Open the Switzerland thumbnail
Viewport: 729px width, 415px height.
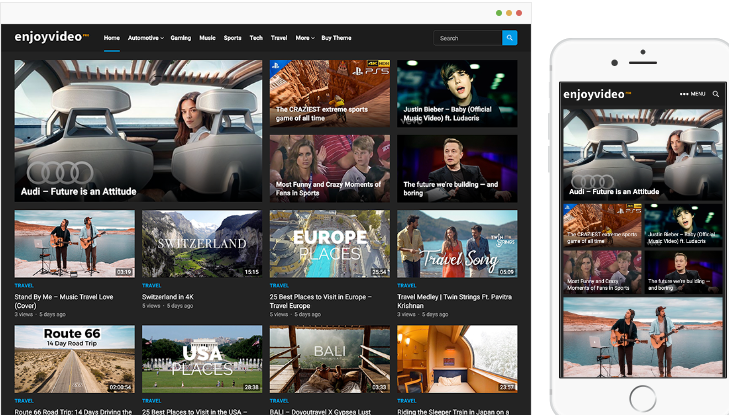[202, 244]
